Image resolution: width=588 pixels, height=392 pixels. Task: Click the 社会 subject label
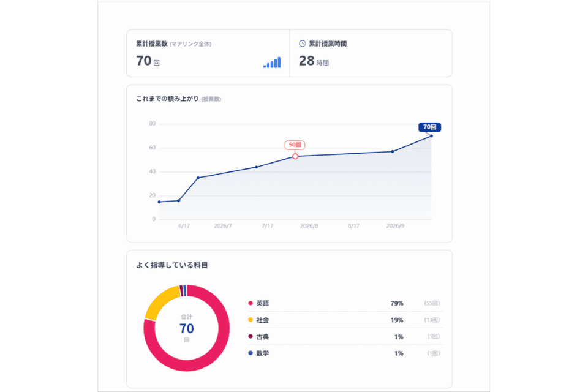pos(263,320)
